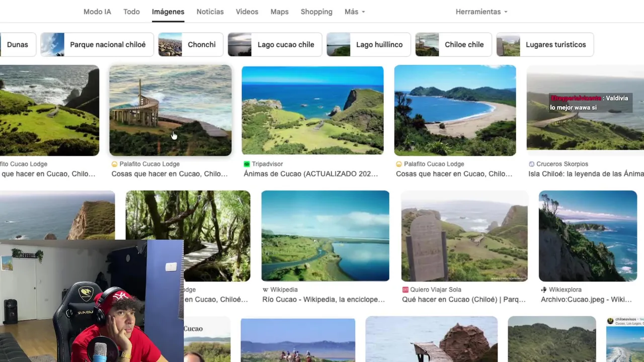Open the Tripadvisor Ánimas de Cucao image
The image size is (644, 362).
coord(312,110)
